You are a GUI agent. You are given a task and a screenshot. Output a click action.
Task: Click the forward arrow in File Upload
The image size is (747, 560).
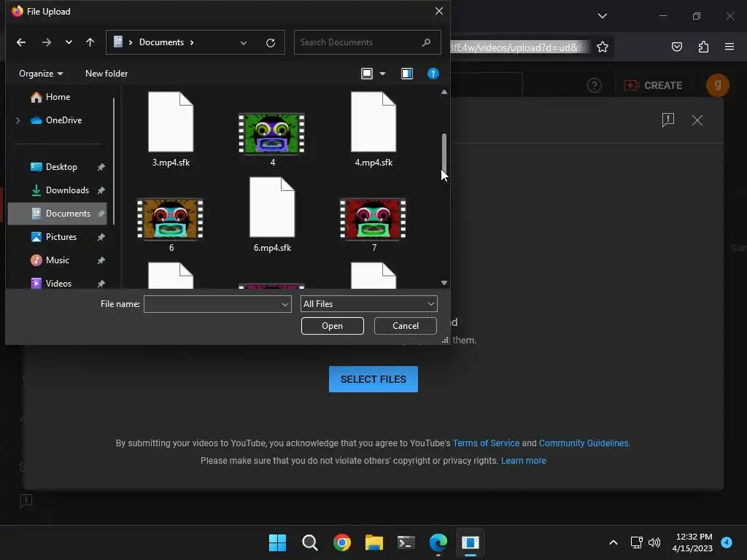pos(46,42)
